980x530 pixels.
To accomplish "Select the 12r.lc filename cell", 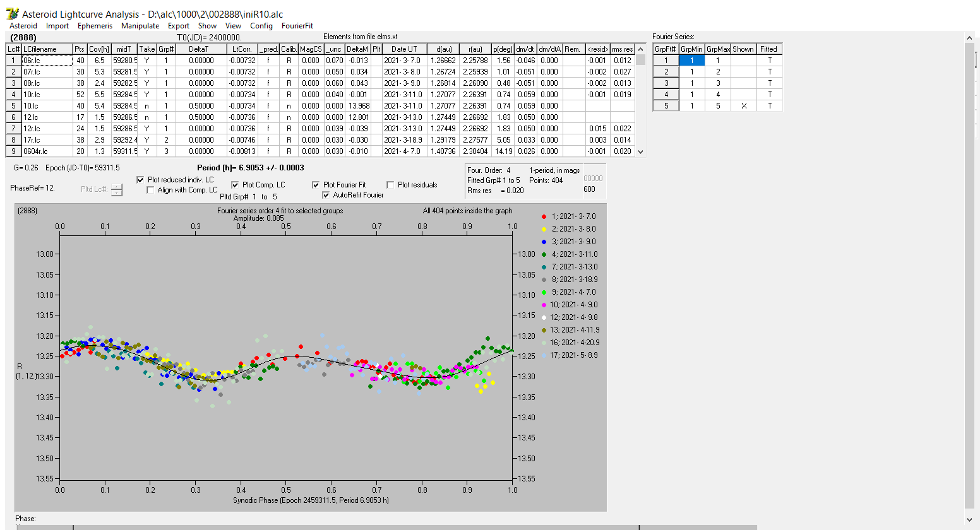I will 47,129.
